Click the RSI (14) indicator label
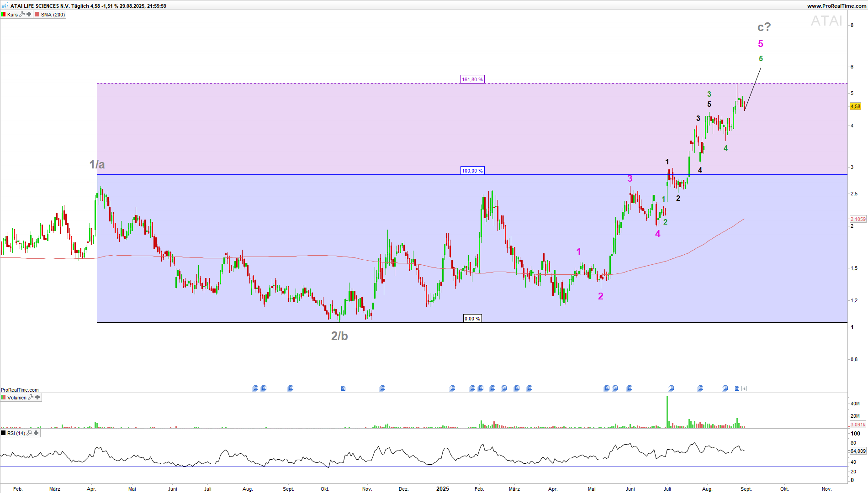Image resolution: width=868 pixels, height=493 pixels. (x=16, y=433)
